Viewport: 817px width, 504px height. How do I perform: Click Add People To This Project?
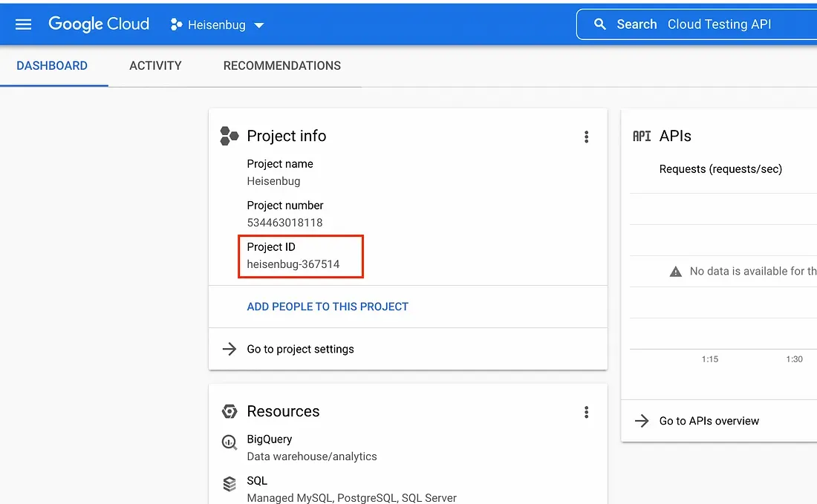[328, 307]
